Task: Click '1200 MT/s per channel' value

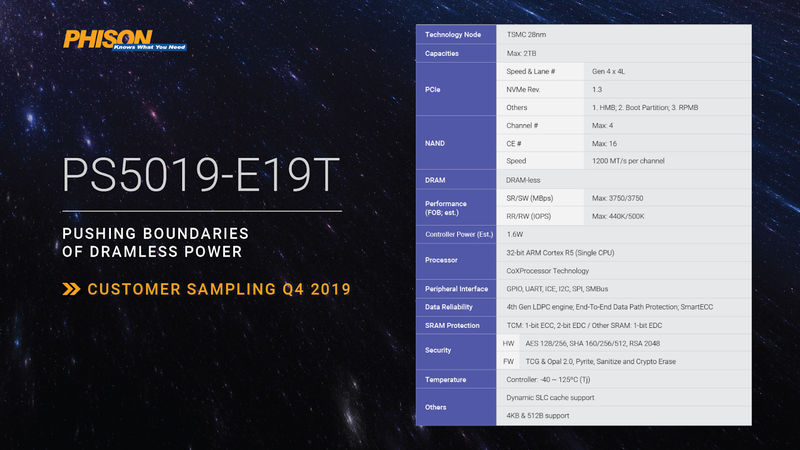Action: click(628, 161)
